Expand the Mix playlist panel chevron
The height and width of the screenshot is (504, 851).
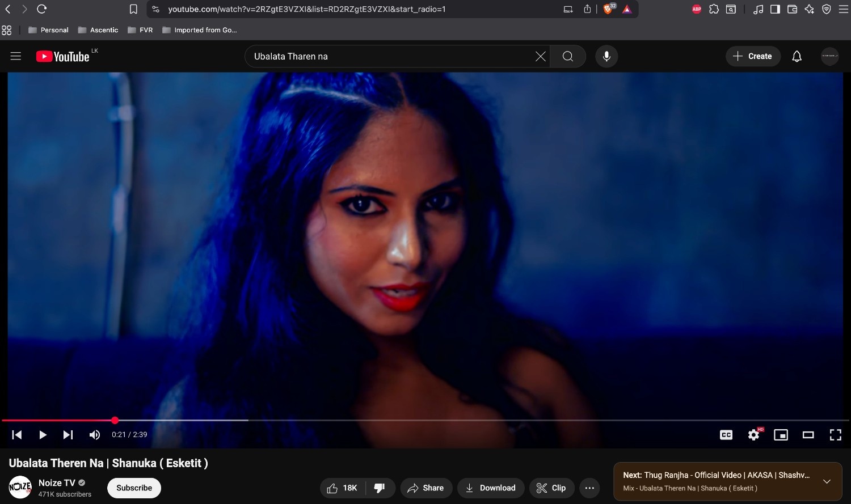[x=827, y=481]
